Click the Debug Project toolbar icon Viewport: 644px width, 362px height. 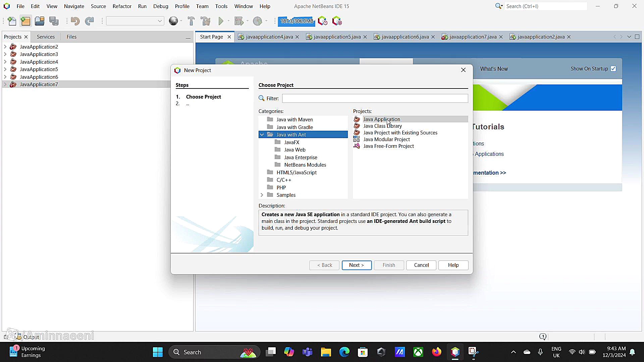(x=239, y=21)
